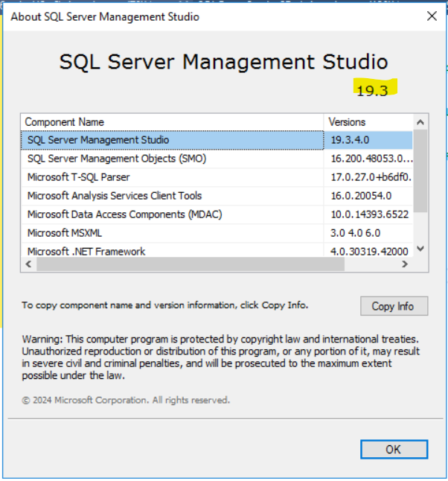Click the Copy Info button

tap(394, 306)
